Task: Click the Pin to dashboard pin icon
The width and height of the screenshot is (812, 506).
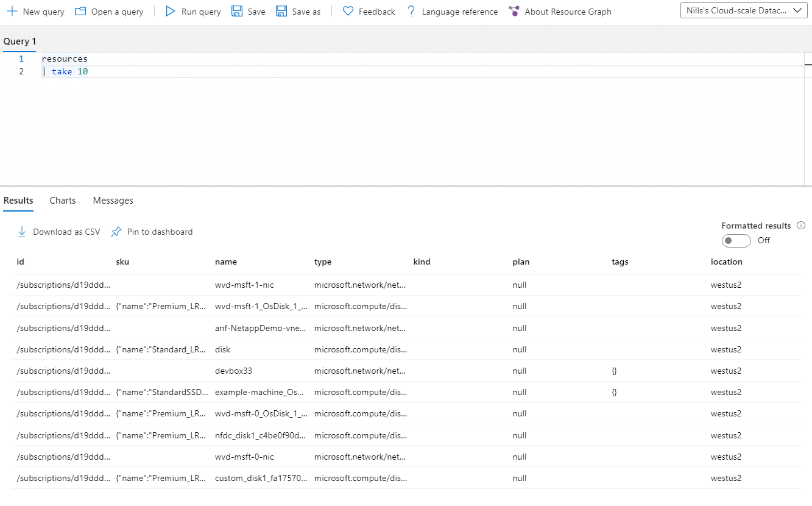Action: pos(116,232)
